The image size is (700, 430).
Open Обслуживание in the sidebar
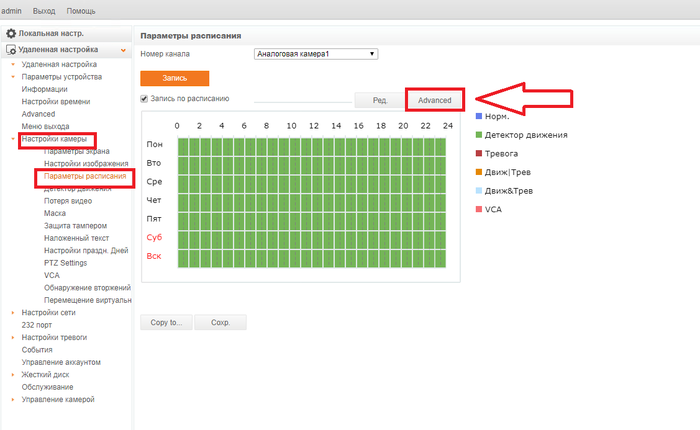pos(47,387)
